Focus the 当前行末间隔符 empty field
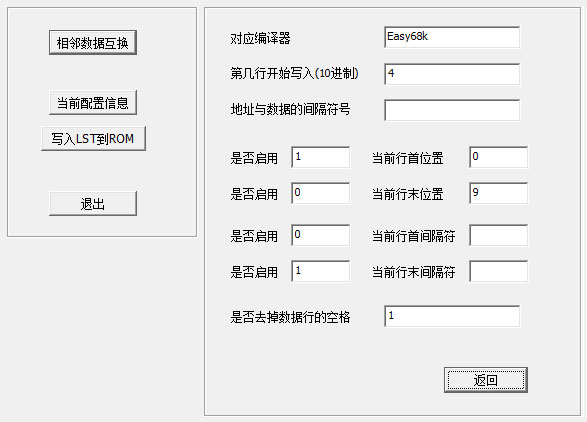This screenshot has width=587, height=422. [x=499, y=271]
